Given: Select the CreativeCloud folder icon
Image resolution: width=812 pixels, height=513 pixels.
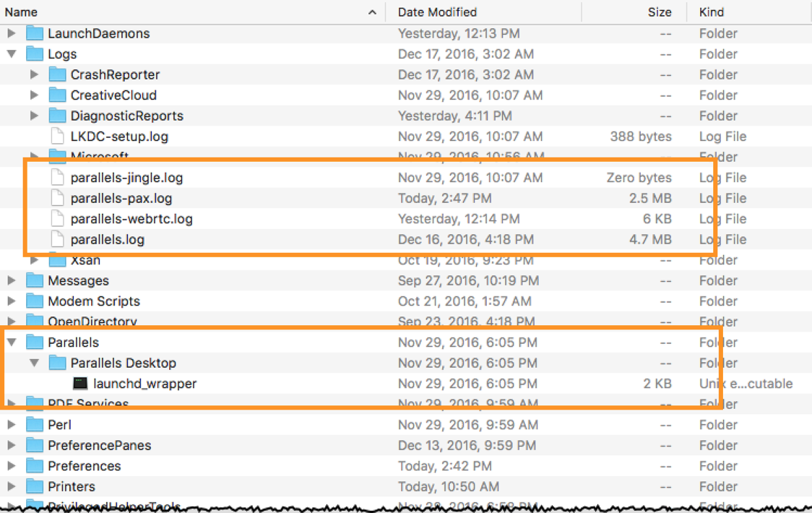Looking at the screenshot, I should 58,95.
